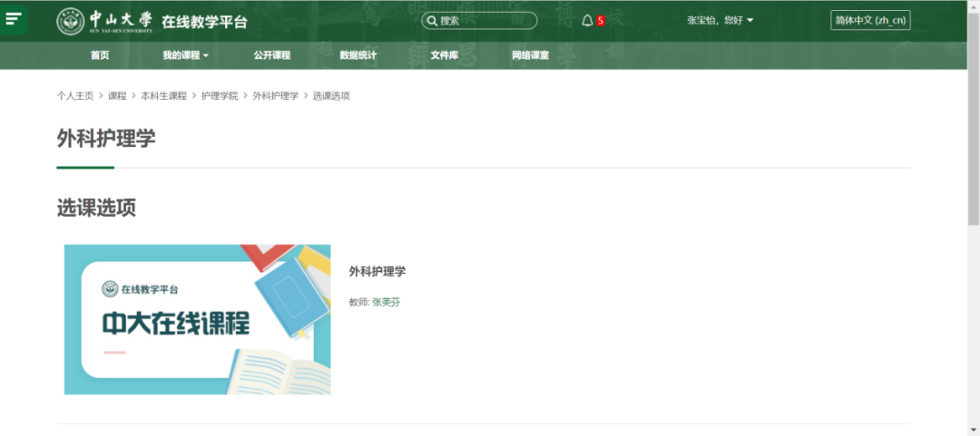Click the 个人主页 breadcrumb link
The height and width of the screenshot is (436, 980).
(75, 96)
